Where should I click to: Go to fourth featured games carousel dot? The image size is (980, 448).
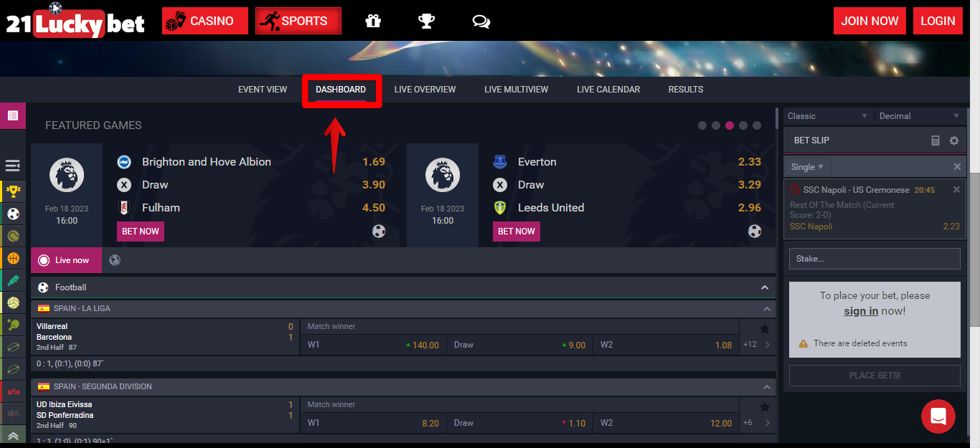pyautogui.click(x=743, y=125)
